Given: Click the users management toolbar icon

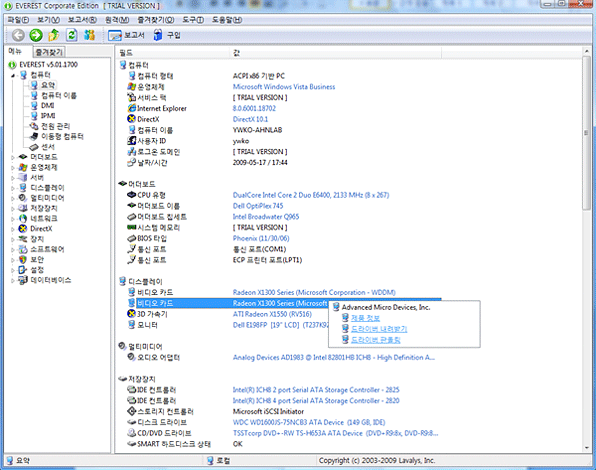Looking at the screenshot, I should pos(89,35).
